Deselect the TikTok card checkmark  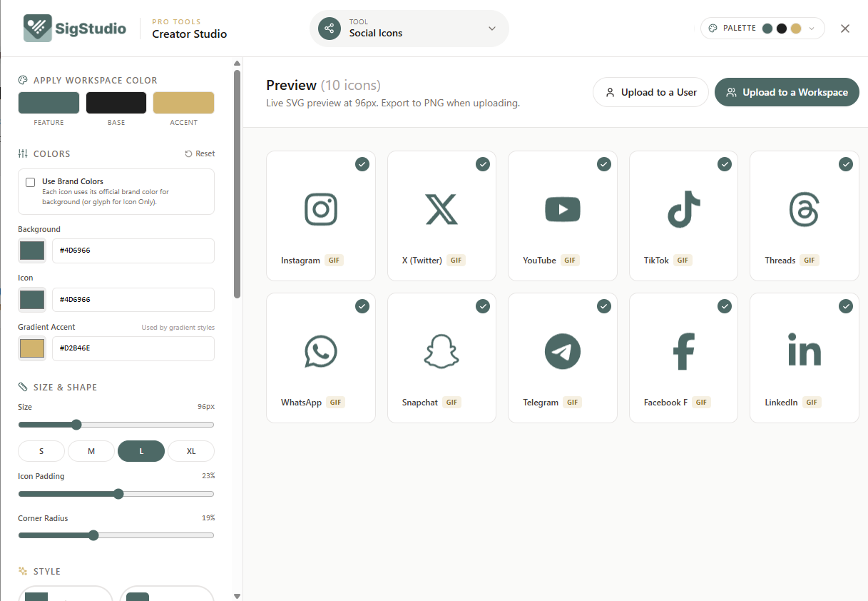(x=725, y=164)
